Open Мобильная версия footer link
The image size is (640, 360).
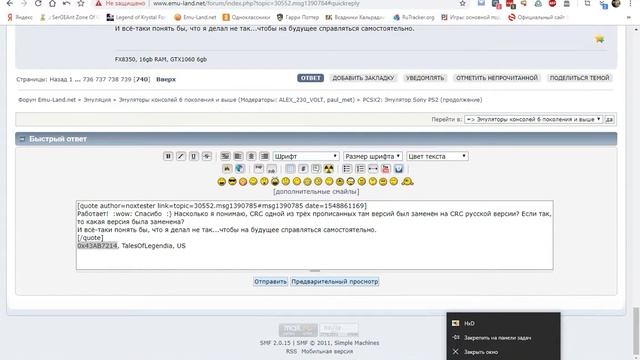327,351
